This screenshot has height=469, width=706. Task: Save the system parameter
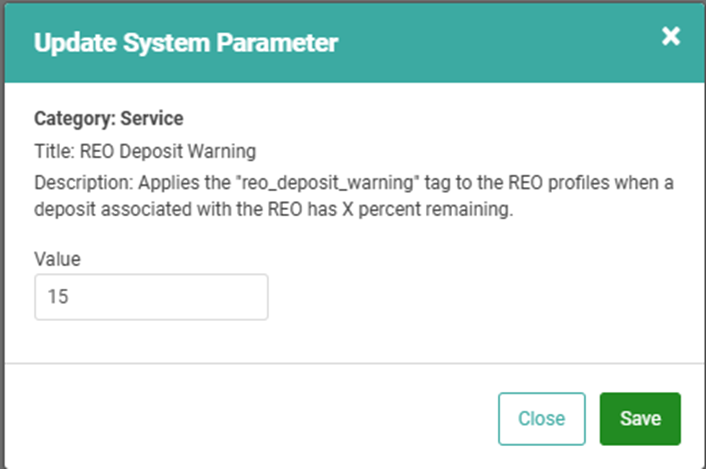click(x=640, y=418)
